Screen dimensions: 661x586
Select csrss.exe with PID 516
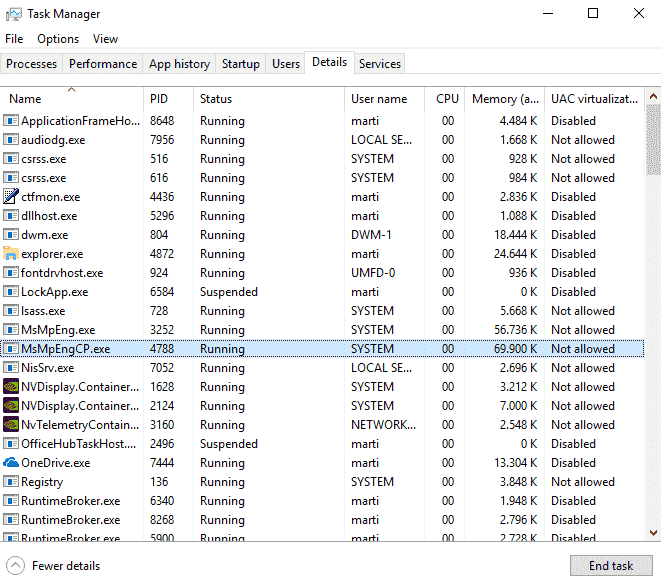coord(322,159)
